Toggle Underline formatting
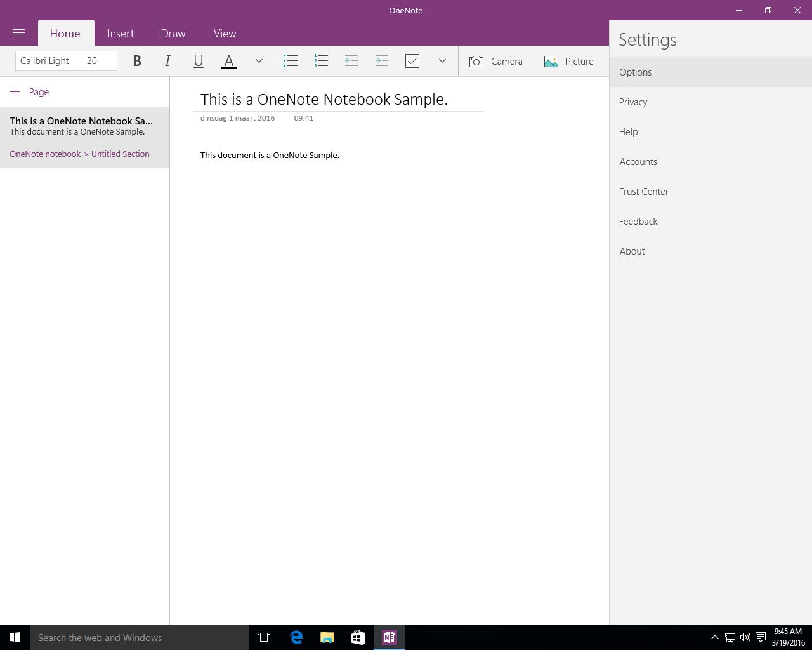812x650 pixels. [198, 61]
